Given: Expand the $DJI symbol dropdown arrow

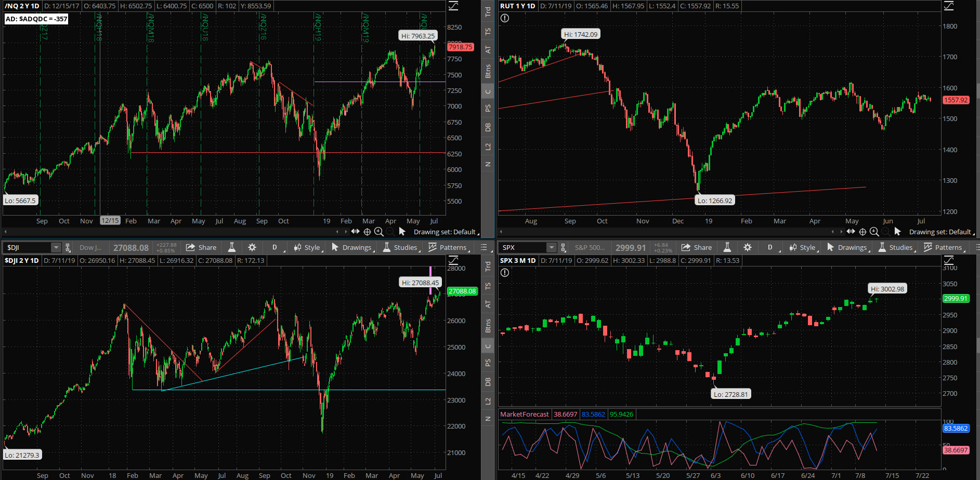Looking at the screenshot, I should click(x=56, y=247).
